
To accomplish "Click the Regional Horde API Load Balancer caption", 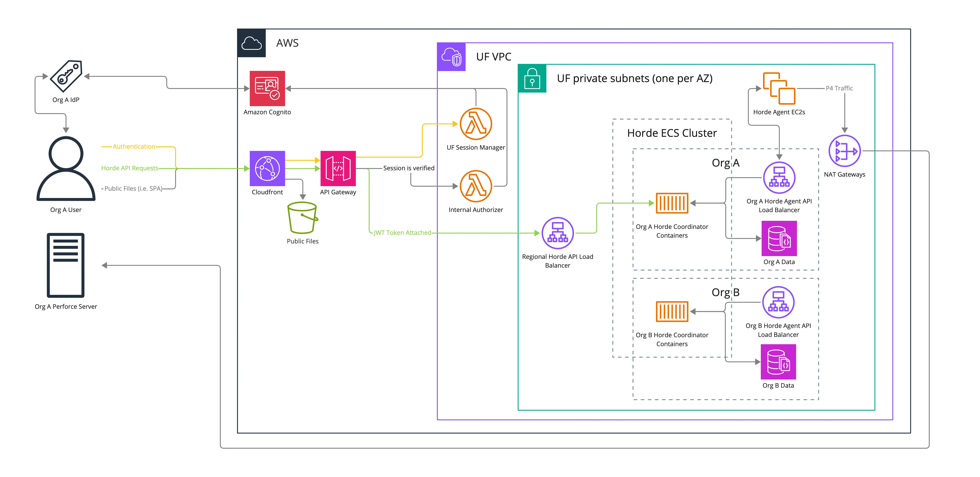I will pyautogui.click(x=557, y=261).
